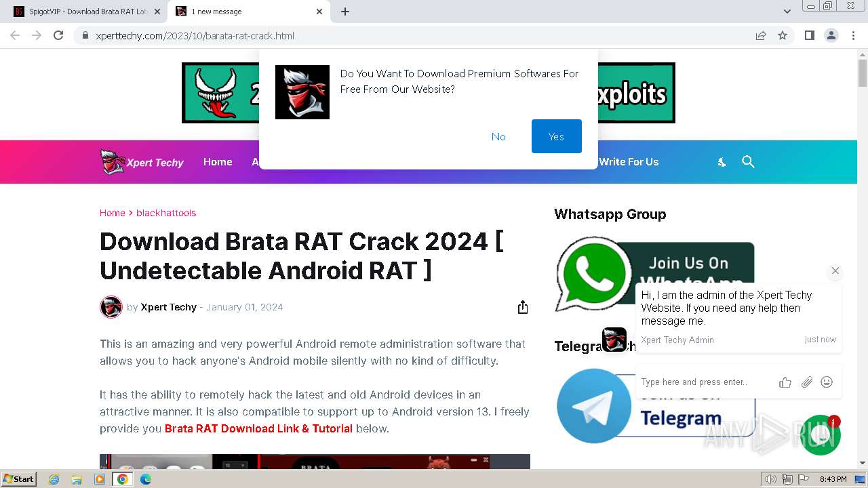Go to Home breadcrumb link
Screen dimensions: 868x488
[x=112, y=213]
